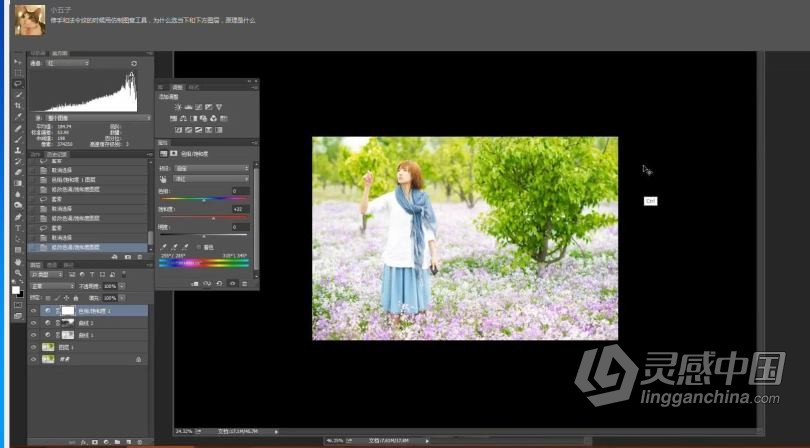Switch to the Adjustments tab
810x448 pixels.
tap(177, 87)
